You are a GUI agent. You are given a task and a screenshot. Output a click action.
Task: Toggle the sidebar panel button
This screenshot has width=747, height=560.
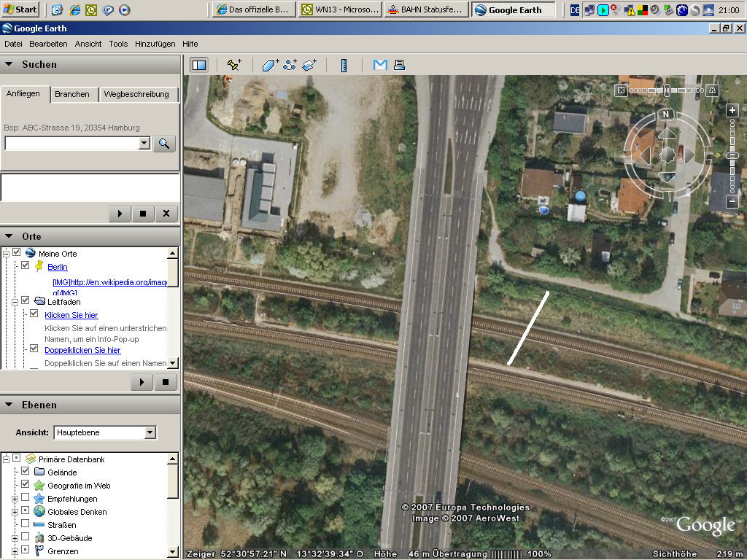tap(199, 65)
